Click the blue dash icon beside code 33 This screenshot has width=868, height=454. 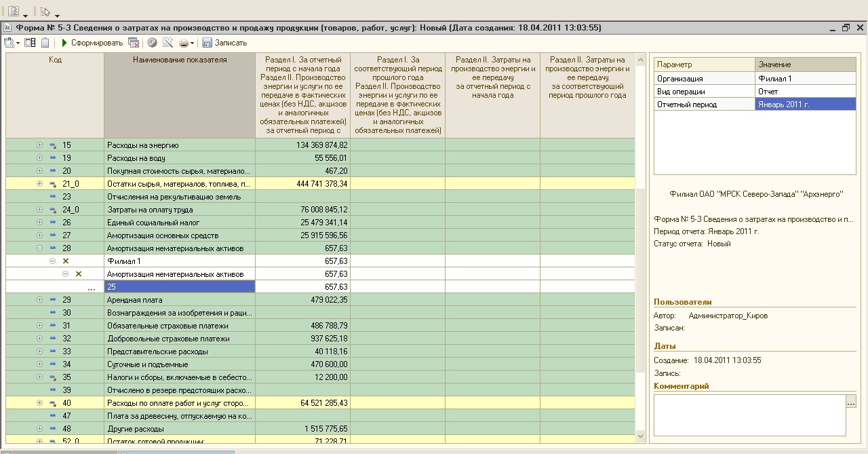point(53,352)
